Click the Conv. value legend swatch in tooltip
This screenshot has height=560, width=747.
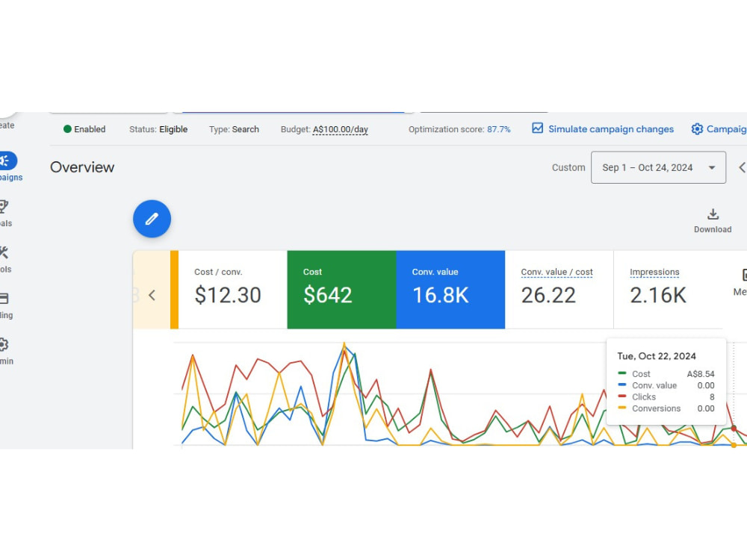coord(622,385)
